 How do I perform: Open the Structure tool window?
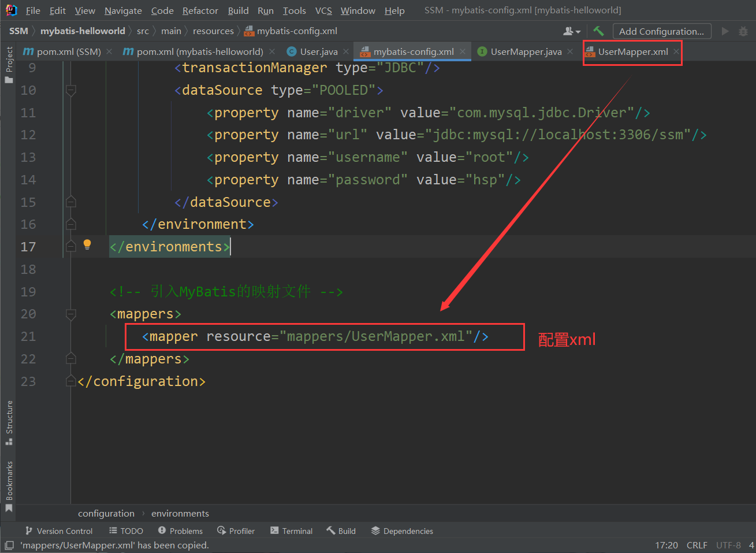(9, 422)
